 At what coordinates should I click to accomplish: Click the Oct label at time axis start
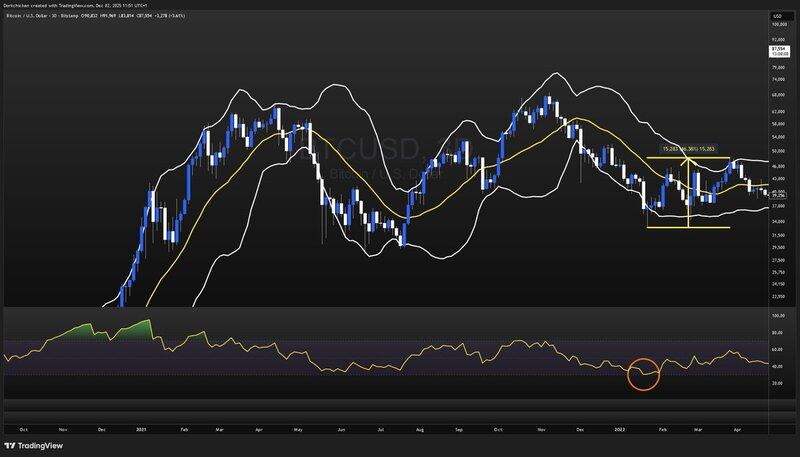coord(22,427)
